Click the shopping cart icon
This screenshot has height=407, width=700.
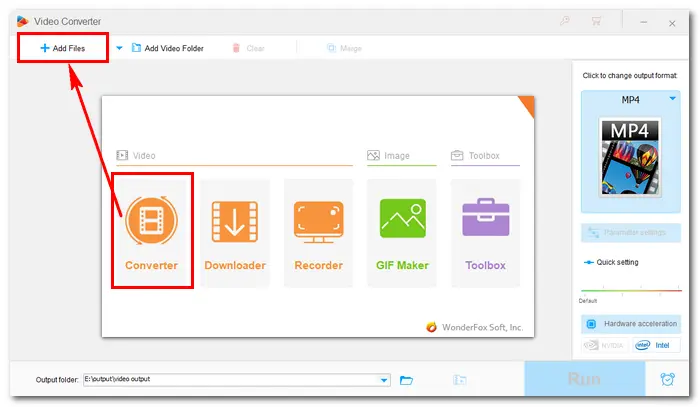[x=596, y=21]
